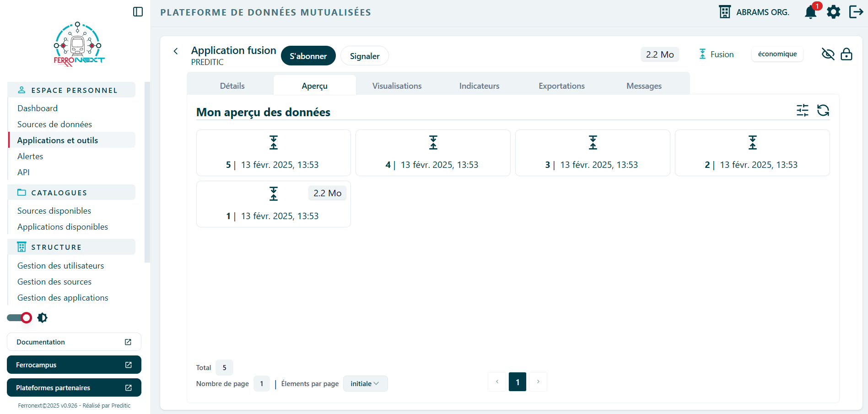Collapse the Structure section
Viewport: 868px width, 414px height.
71,247
